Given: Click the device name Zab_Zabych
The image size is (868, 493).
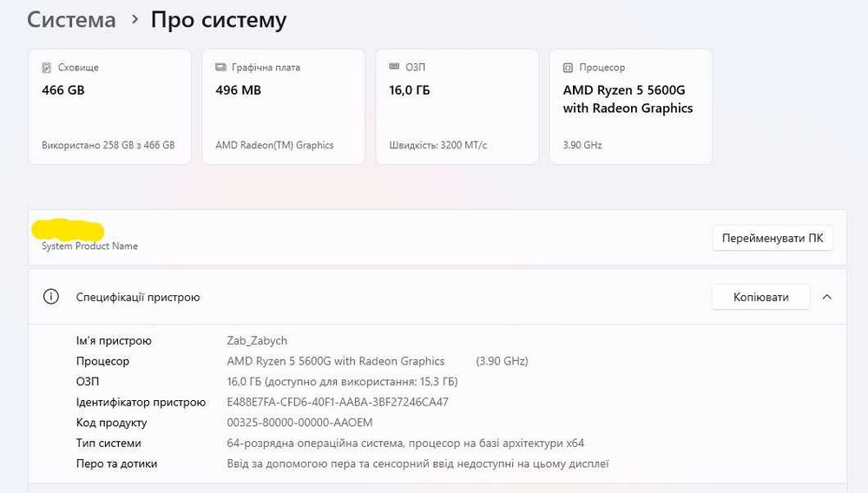Looking at the screenshot, I should coord(257,341).
